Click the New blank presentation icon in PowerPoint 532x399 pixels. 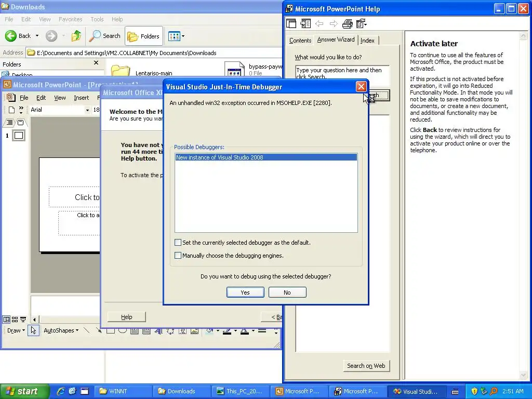(11, 110)
